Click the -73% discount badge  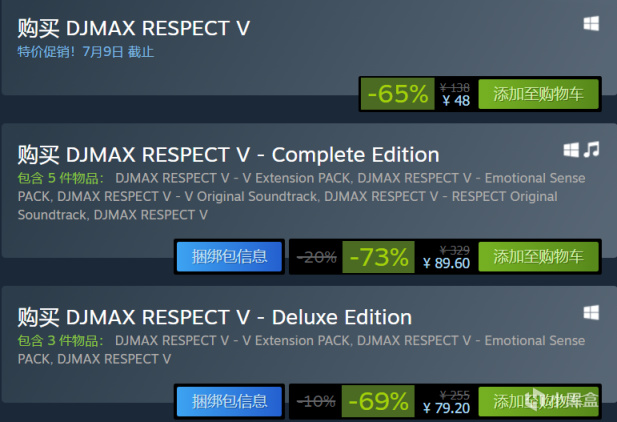pos(379,256)
